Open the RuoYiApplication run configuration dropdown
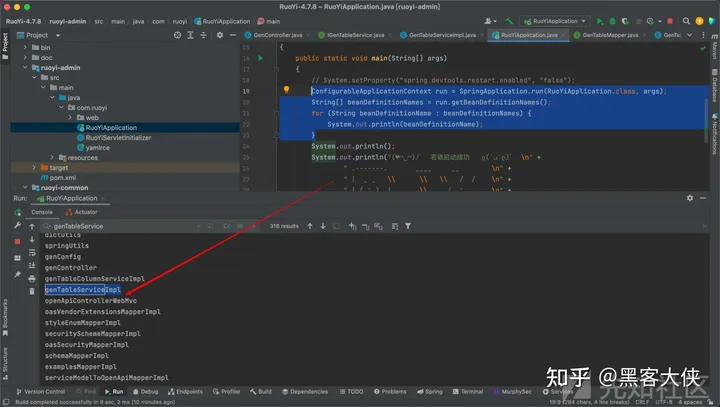Viewport: 720px width, 407px height. [x=555, y=21]
